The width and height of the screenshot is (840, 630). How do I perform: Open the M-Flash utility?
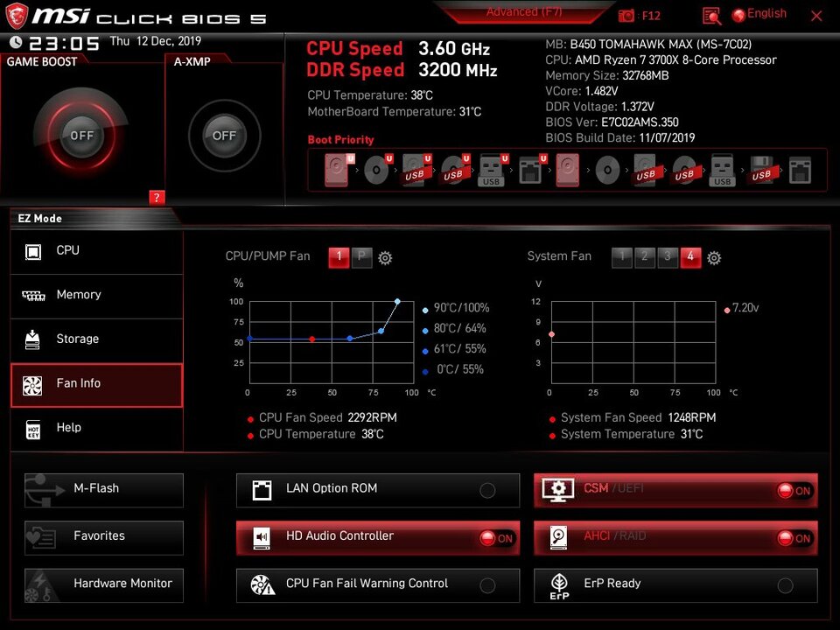click(104, 490)
